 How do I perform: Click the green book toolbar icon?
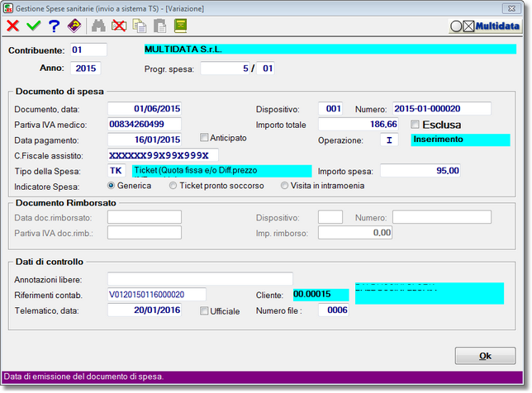point(180,26)
